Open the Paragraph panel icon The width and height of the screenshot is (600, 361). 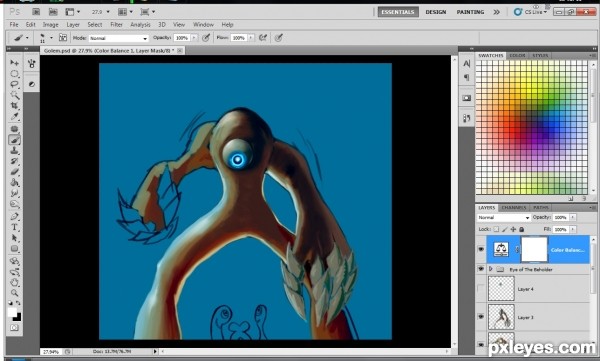466,78
